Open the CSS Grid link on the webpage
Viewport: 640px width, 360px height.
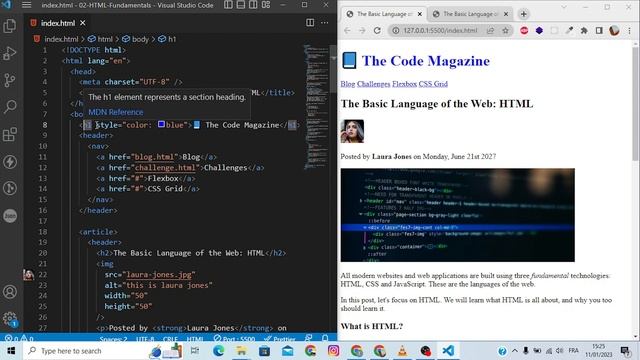coord(433,84)
